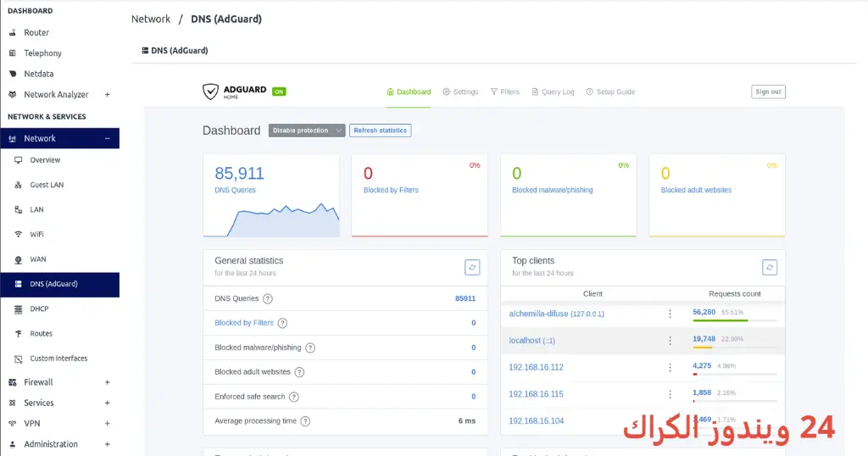Image resolution: width=868 pixels, height=456 pixels.
Task: Click the Refresh statistics button
Action: [380, 131]
